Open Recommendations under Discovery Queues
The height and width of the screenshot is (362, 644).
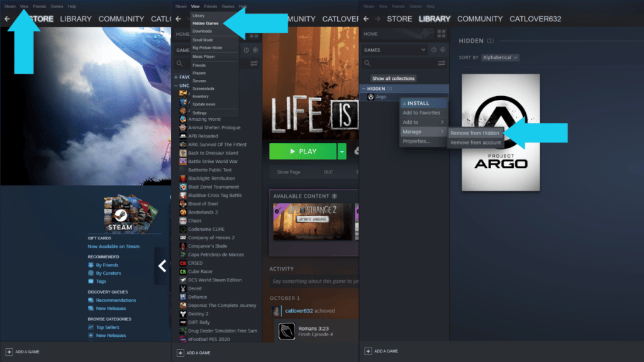coord(116,300)
